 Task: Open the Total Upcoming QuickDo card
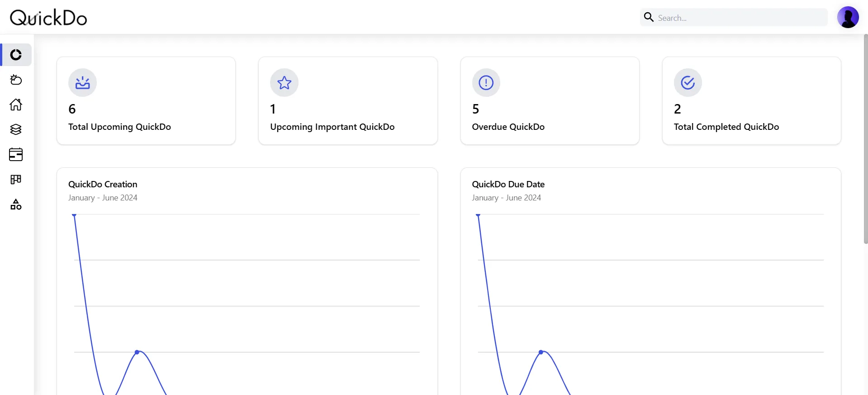click(146, 100)
